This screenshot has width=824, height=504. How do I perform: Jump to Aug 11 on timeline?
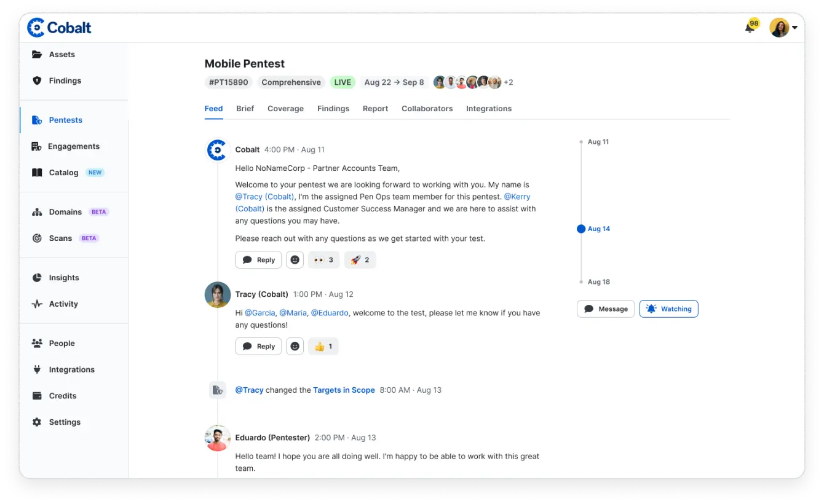coord(598,142)
